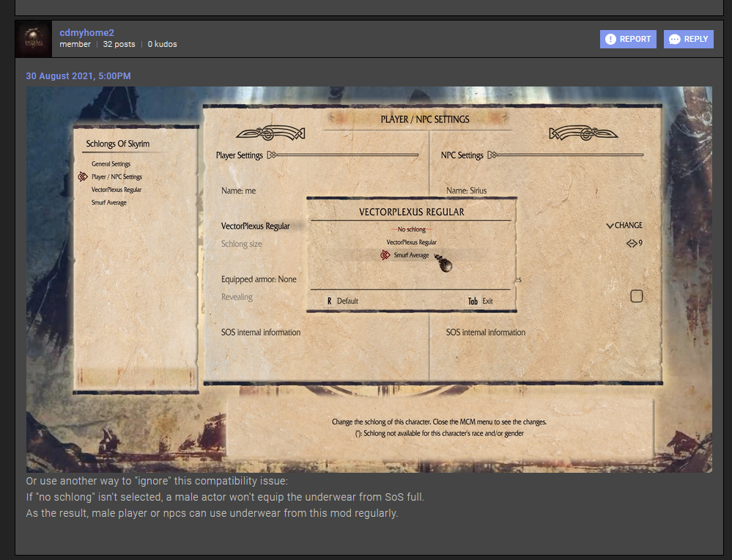Click the Tab Exit key button
Image resolution: width=732 pixels, height=560 pixels.
[479, 301]
